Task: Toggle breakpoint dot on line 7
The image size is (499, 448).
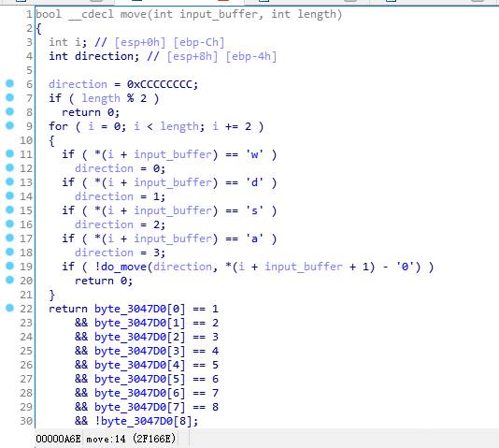Action: [x=10, y=97]
